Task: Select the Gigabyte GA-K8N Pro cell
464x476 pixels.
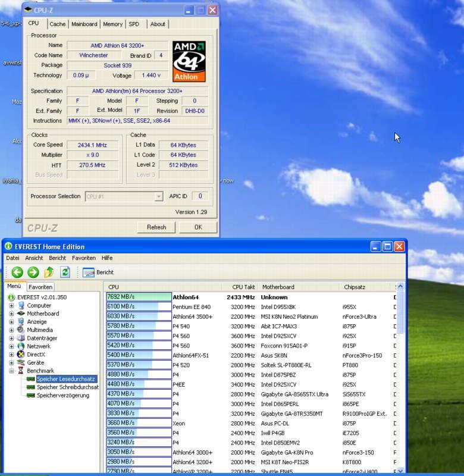Action: (287, 452)
